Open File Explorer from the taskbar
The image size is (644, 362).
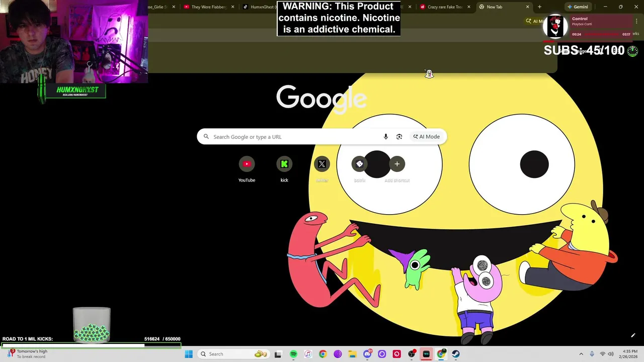[x=352, y=354]
